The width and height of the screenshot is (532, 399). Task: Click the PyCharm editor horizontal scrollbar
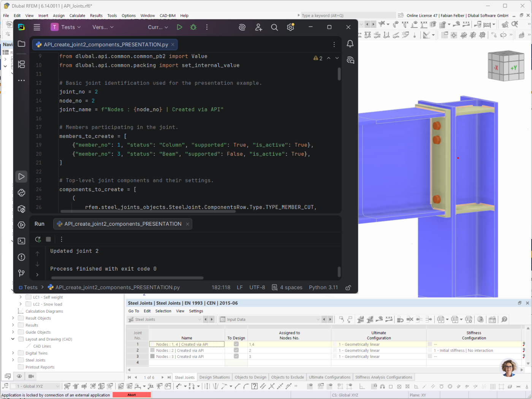pos(148,211)
